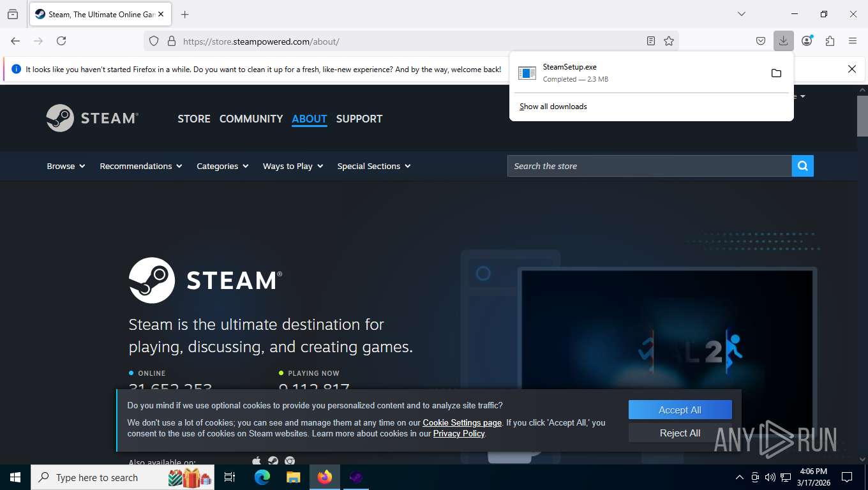This screenshot has height=490, width=868.
Task: Click Show all downloads
Action: (x=553, y=107)
